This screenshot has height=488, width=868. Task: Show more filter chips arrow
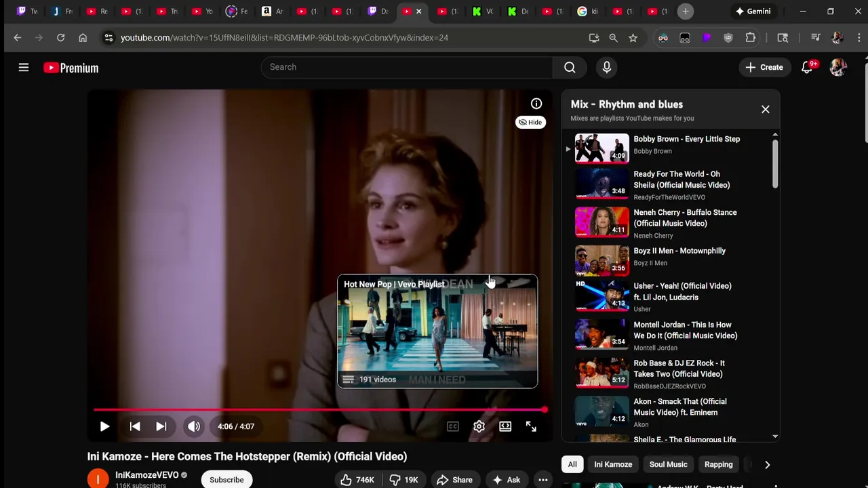click(767, 464)
